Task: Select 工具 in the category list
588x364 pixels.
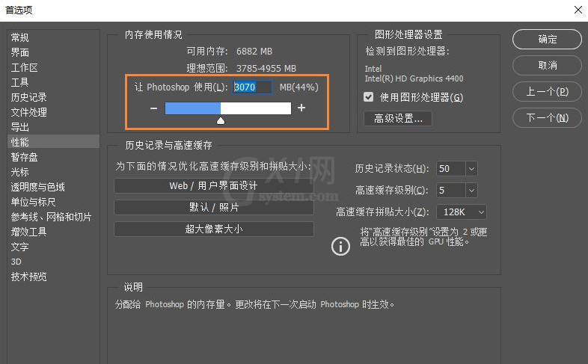Action: [x=53, y=82]
